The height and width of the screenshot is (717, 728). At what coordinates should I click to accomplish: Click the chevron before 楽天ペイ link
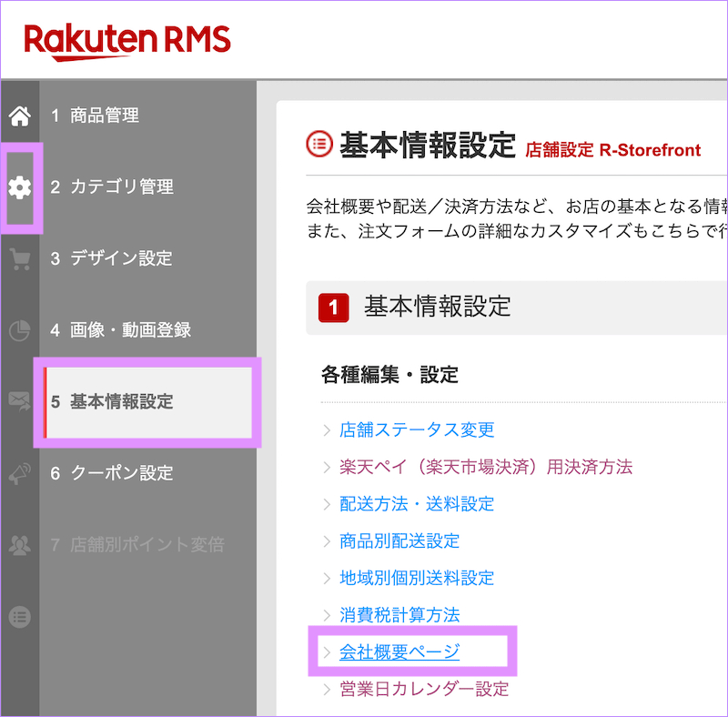click(x=327, y=468)
